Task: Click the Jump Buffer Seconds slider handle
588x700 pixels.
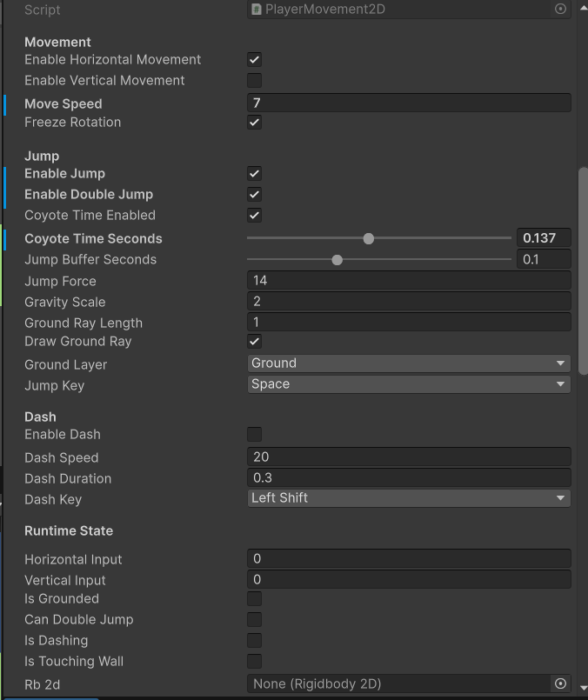Action: [x=337, y=259]
